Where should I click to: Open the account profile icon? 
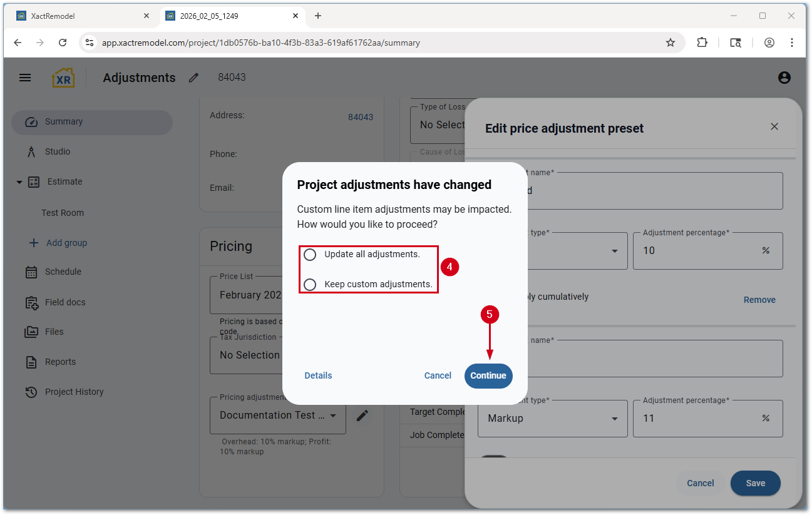tap(784, 77)
